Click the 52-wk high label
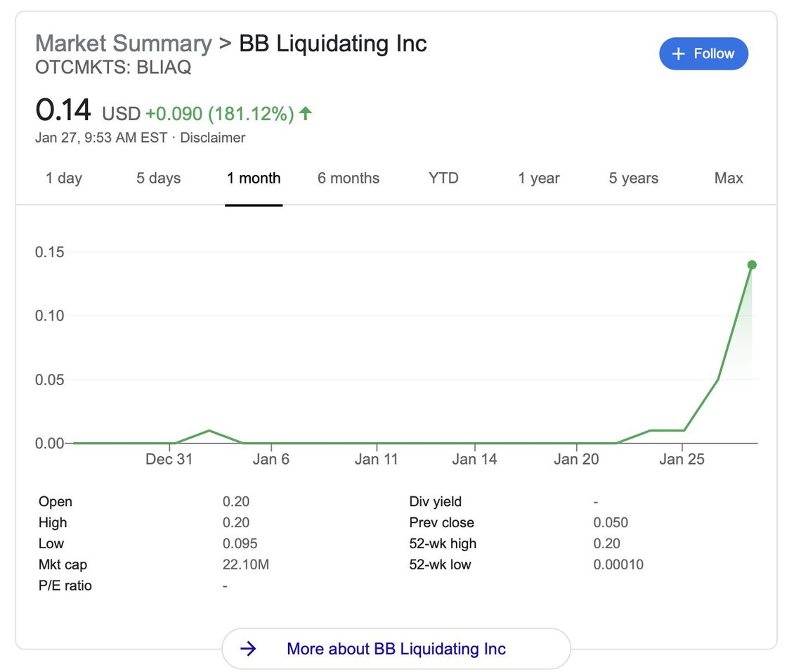Viewport: 801px width, 672px height. pyautogui.click(x=443, y=543)
